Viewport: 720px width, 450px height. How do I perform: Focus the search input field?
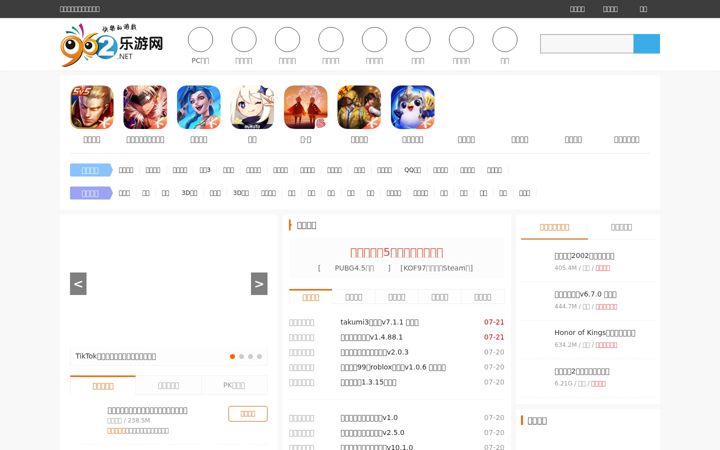[x=587, y=44]
